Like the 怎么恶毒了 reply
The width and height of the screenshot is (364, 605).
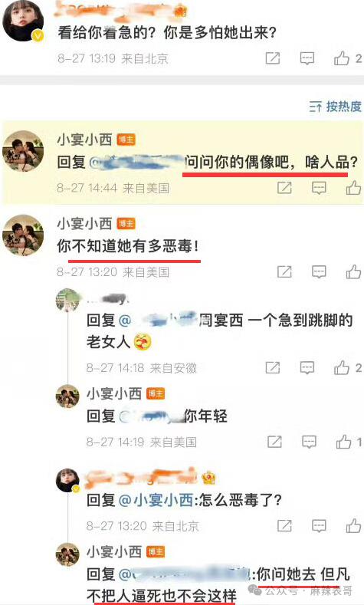353,525
